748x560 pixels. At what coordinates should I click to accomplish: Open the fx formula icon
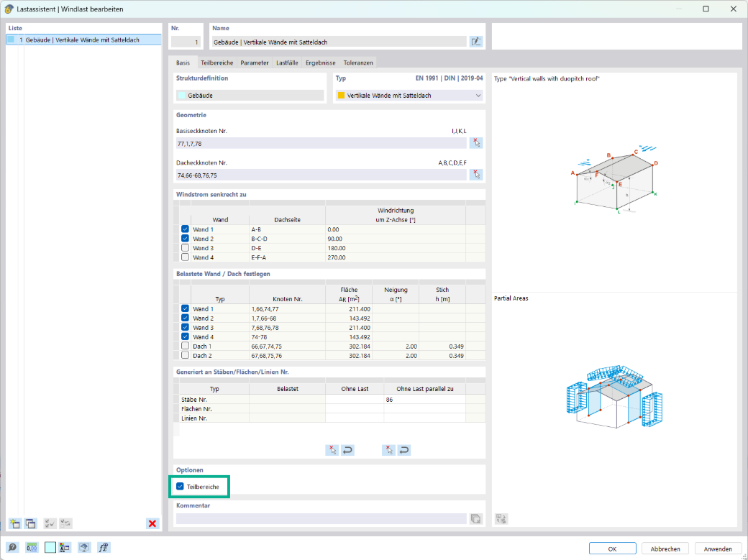click(x=104, y=547)
